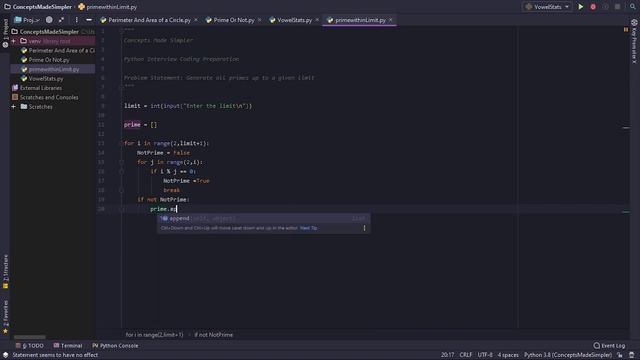Open Python 3.8 interpreter selector
Screen dimensions: 640x360
coord(568,355)
